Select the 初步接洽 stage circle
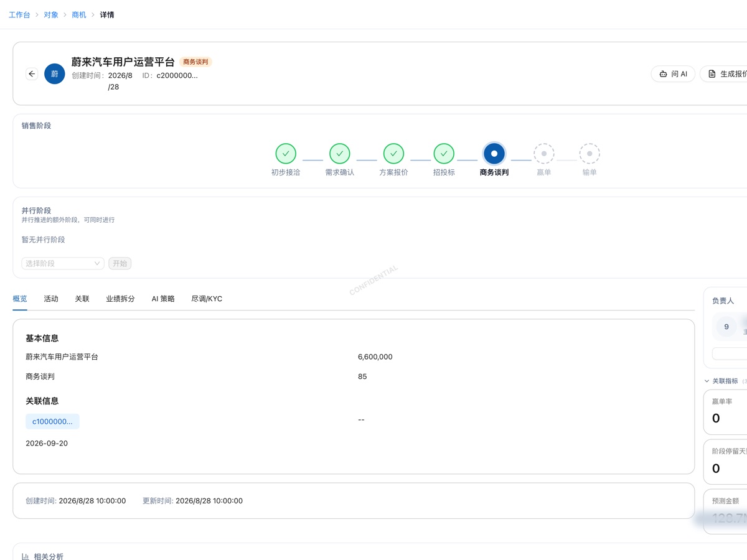Viewport: 747px width, 560px height. [x=286, y=153]
